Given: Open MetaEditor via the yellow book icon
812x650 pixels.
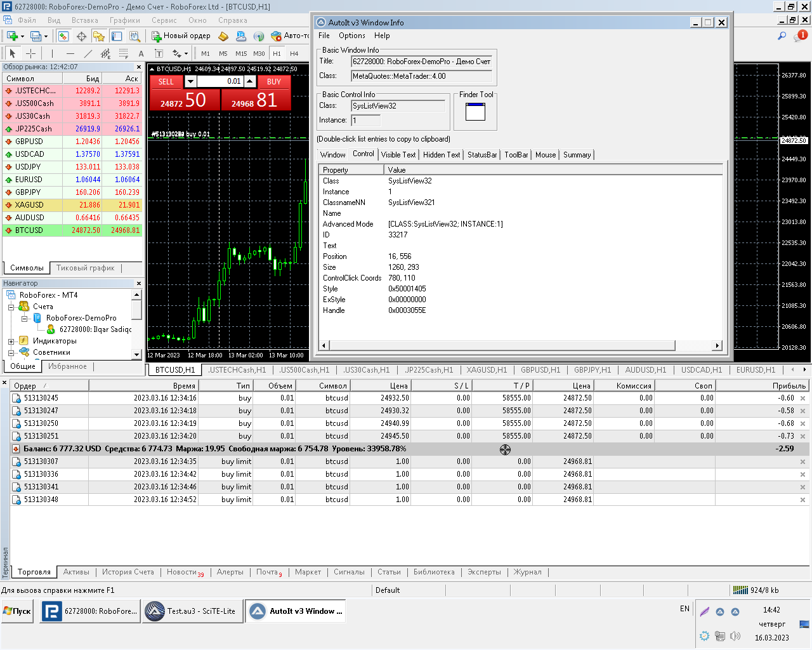Looking at the screenshot, I should click(x=223, y=36).
